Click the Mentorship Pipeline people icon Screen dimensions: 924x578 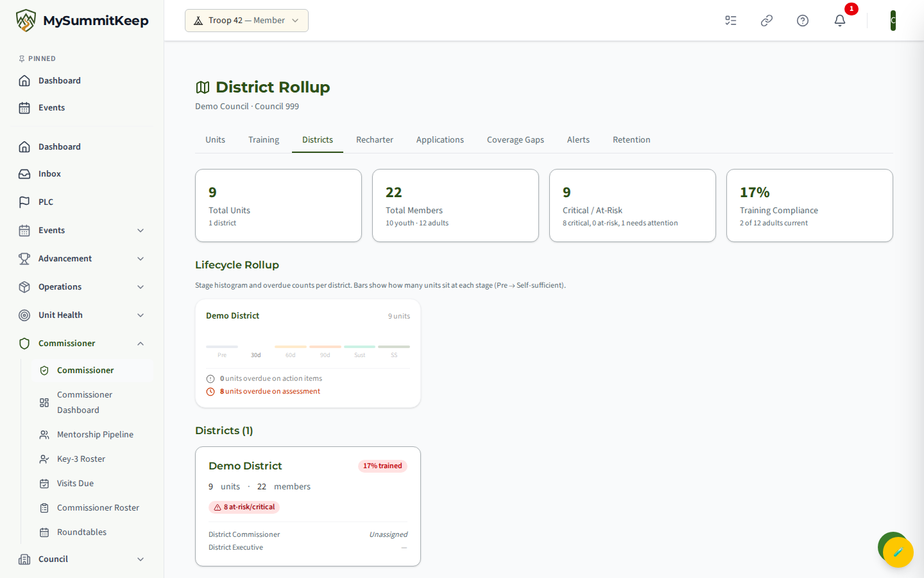(44, 435)
